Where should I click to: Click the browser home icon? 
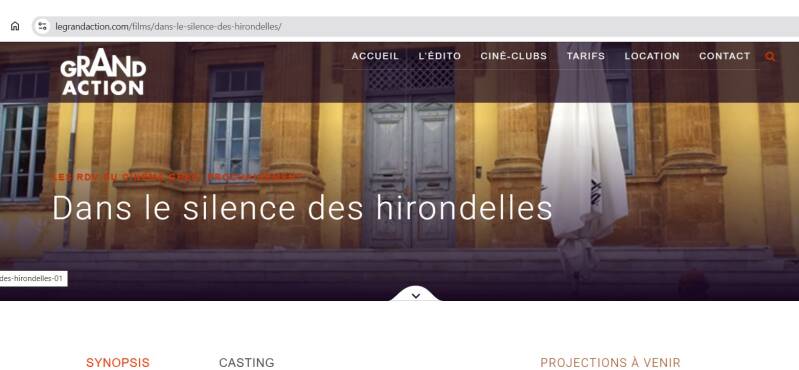[15, 26]
